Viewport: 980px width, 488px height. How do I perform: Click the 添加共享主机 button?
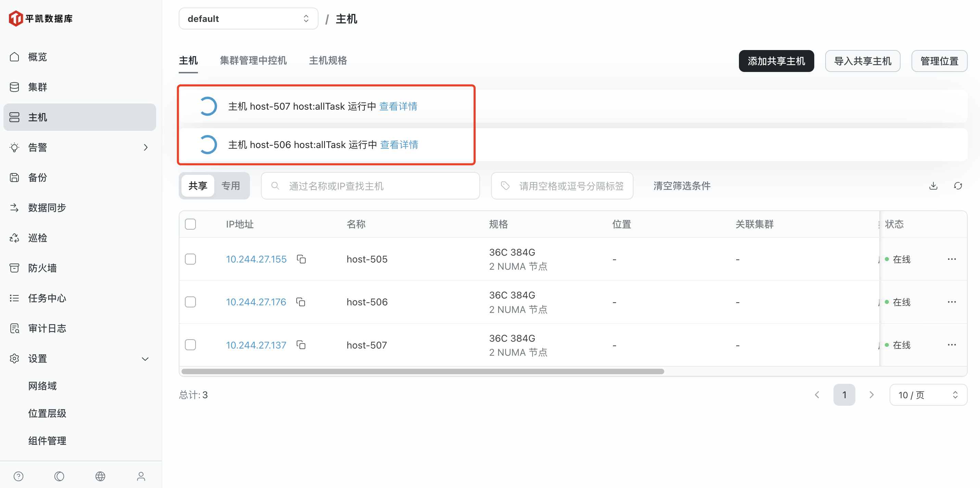click(776, 61)
